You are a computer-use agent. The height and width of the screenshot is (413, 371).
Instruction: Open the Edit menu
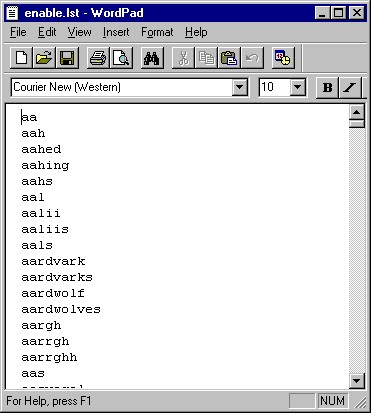pyautogui.click(x=47, y=32)
